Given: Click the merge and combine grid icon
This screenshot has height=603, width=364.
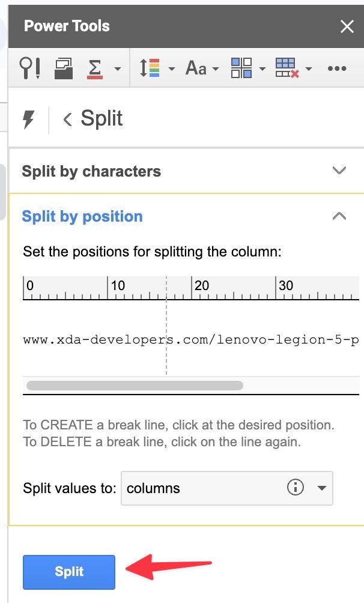Looking at the screenshot, I should tap(242, 68).
